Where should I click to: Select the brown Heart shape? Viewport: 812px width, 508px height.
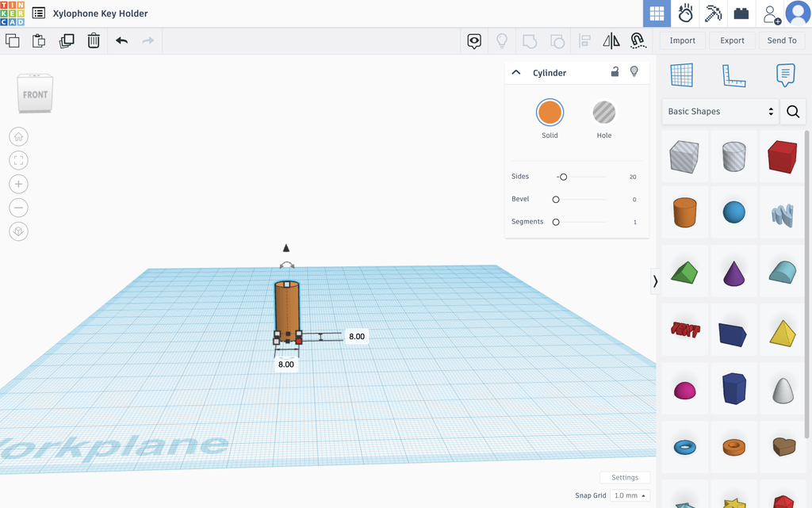(783, 446)
